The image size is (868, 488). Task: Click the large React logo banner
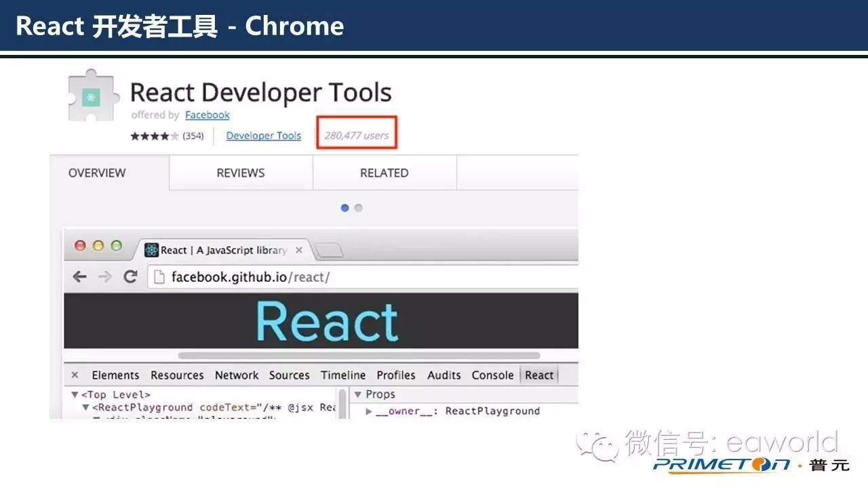coord(328,322)
